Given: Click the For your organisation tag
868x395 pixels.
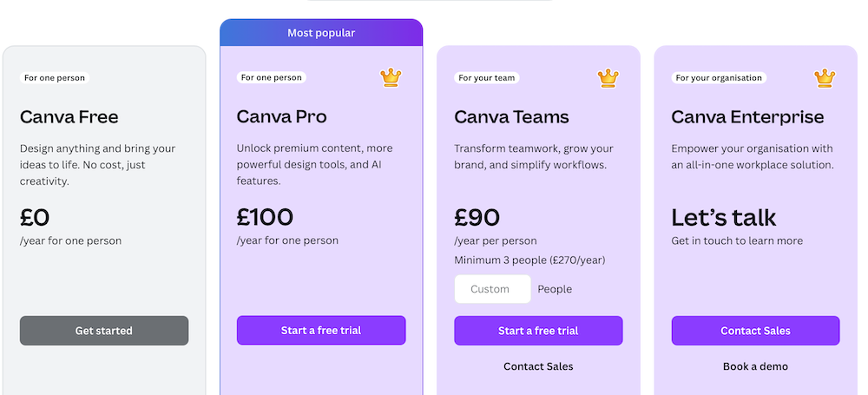Looking at the screenshot, I should (719, 78).
